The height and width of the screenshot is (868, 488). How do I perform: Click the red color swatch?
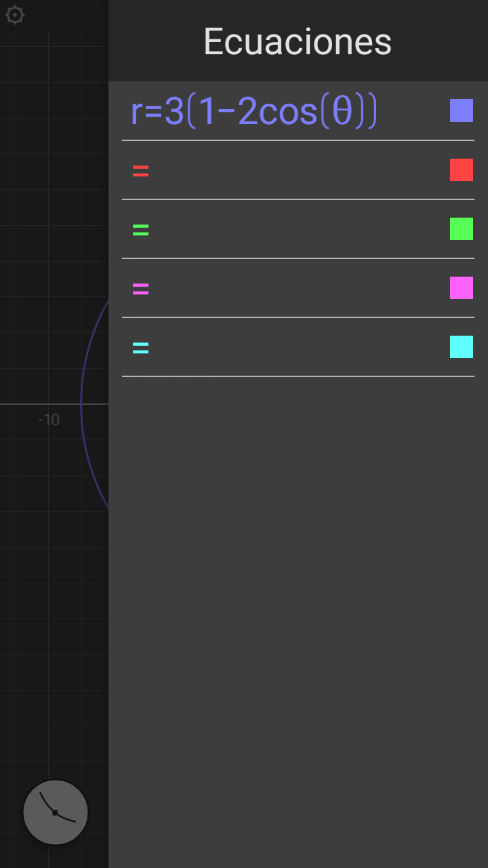point(462,170)
